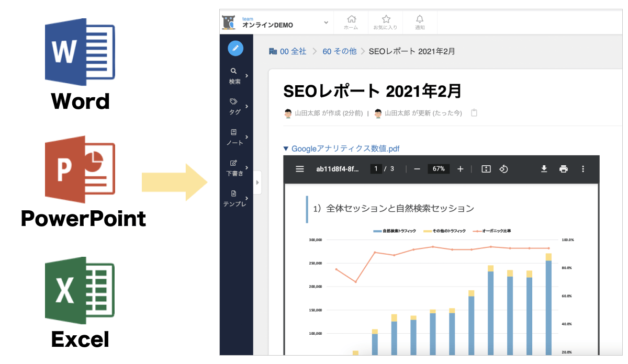628x364 pixels.
Task: Click the PDF page number field
Action: (x=376, y=169)
